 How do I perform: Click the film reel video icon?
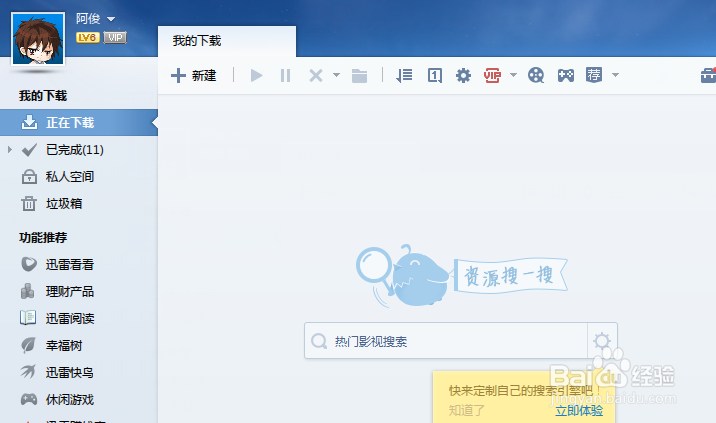click(x=536, y=75)
